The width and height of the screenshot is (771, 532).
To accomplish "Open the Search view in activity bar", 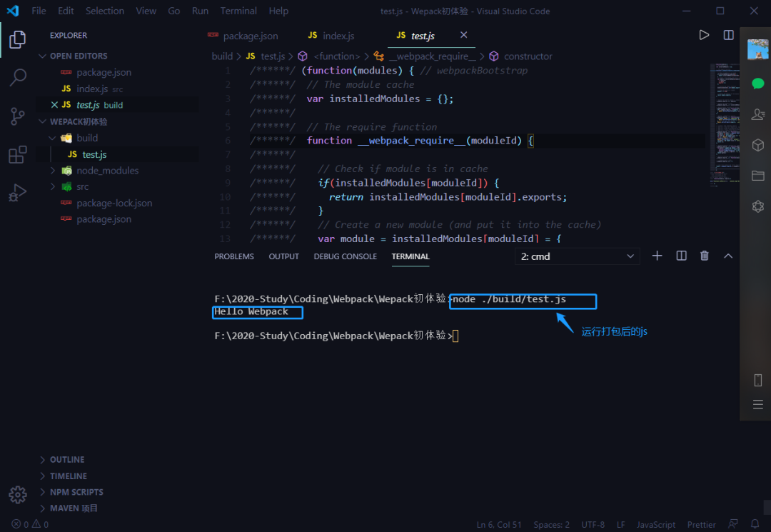I will [x=18, y=77].
